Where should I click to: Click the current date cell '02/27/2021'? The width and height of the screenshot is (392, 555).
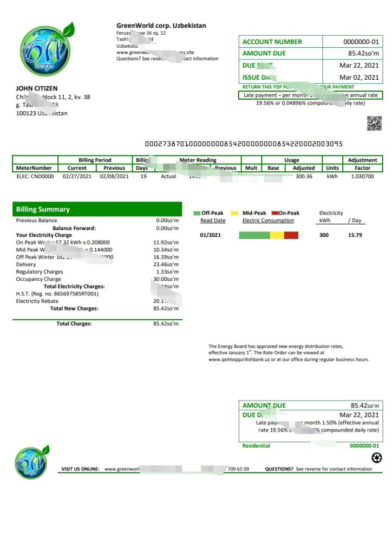77,176
